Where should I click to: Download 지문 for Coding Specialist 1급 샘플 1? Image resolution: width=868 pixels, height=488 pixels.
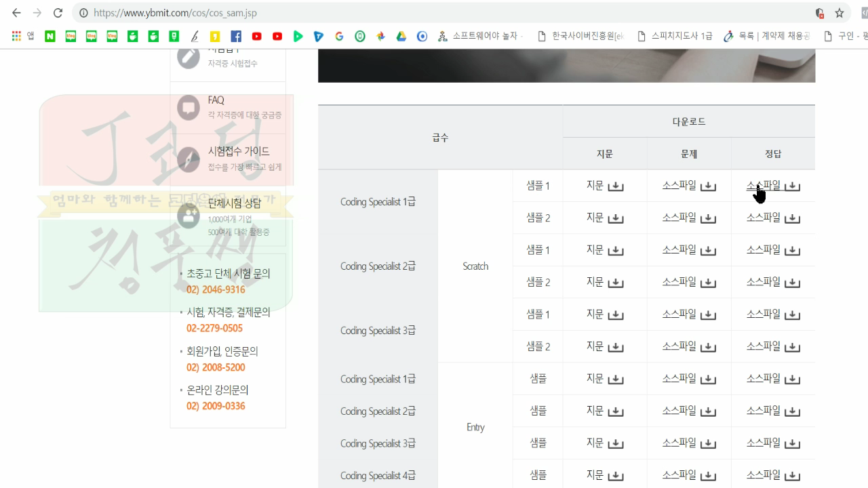point(604,184)
